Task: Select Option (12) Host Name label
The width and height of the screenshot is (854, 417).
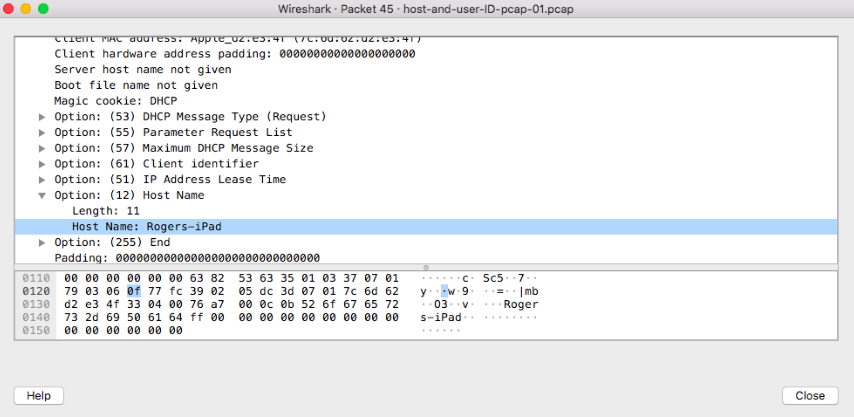Action: tap(129, 195)
